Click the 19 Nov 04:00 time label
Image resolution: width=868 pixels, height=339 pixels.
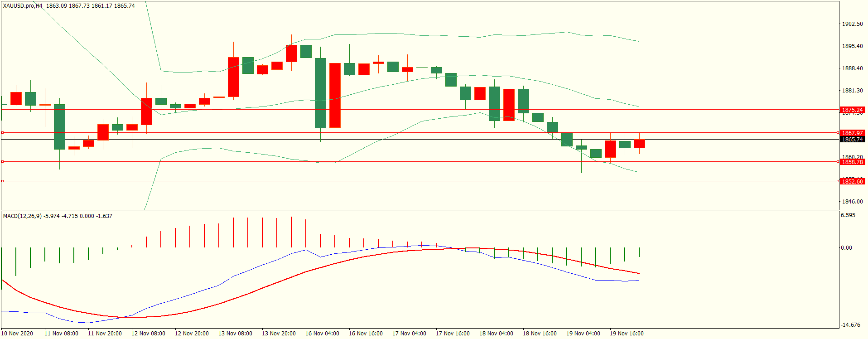(x=583, y=334)
